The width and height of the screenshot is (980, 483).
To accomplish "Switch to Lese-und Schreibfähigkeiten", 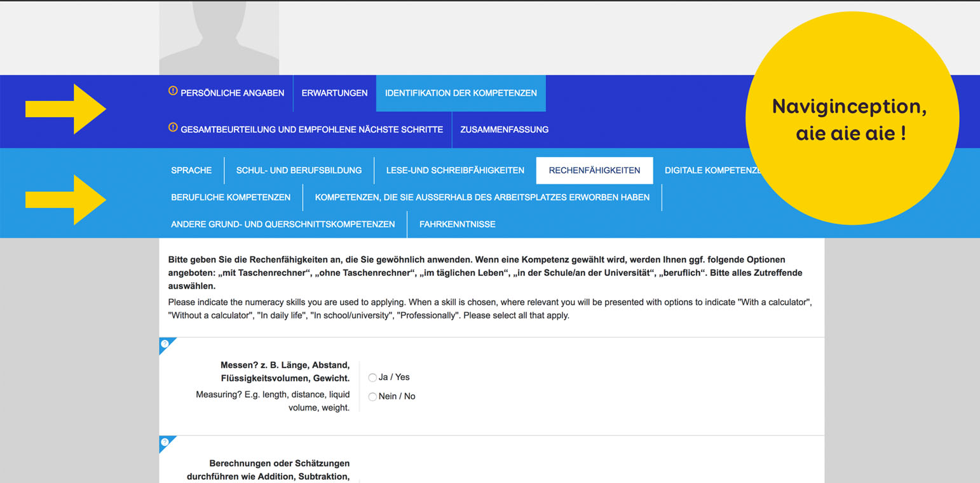I will click(x=455, y=170).
